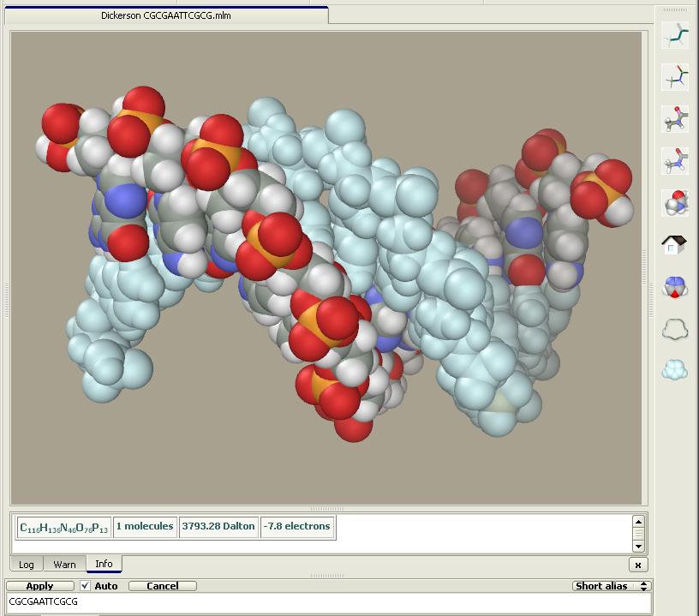This screenshot has height=616, width=699.
Task: Switch to the Log tab
Action: click(27, 565)
